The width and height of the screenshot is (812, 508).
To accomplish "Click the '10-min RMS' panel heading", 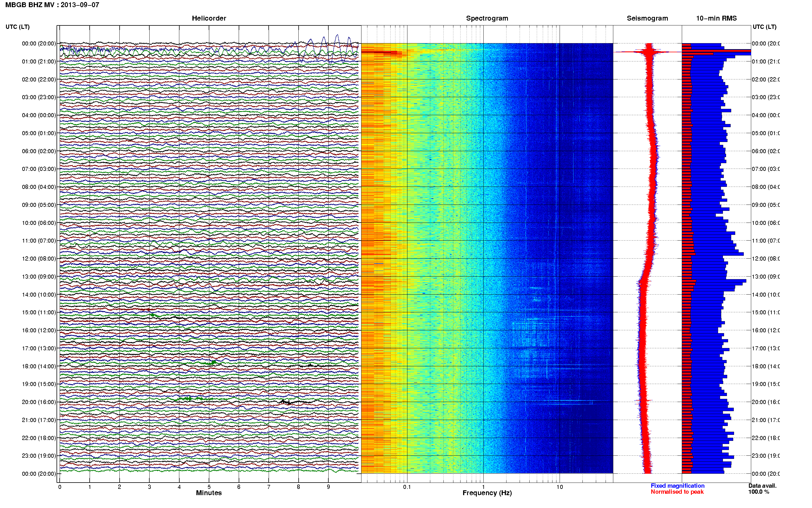I will [716, 18].
